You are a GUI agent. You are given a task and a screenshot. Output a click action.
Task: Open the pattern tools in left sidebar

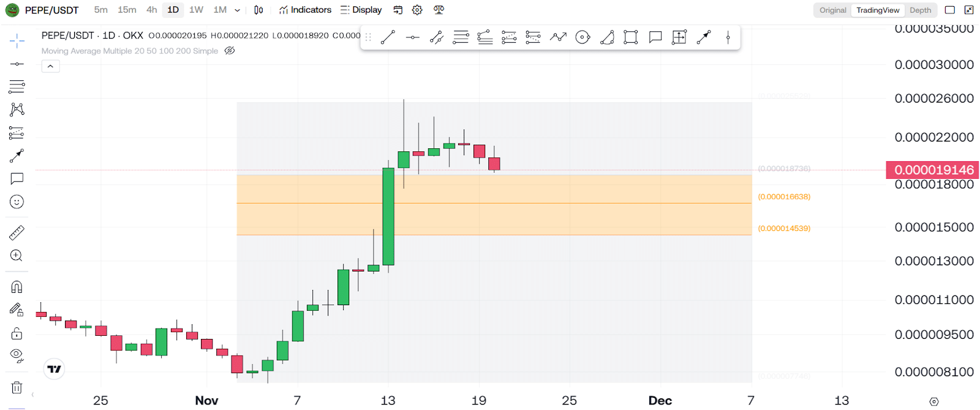17,110
